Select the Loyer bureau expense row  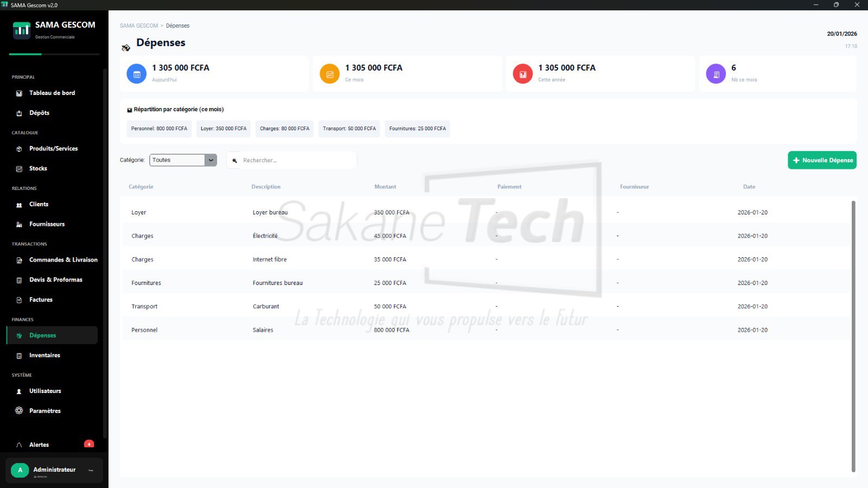click(x=486, y=212)
